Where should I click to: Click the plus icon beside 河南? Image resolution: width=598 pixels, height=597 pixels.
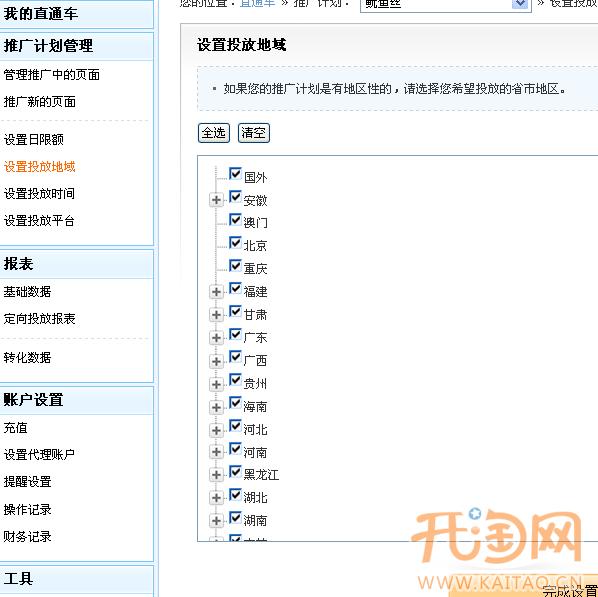(x=216, y=452)
